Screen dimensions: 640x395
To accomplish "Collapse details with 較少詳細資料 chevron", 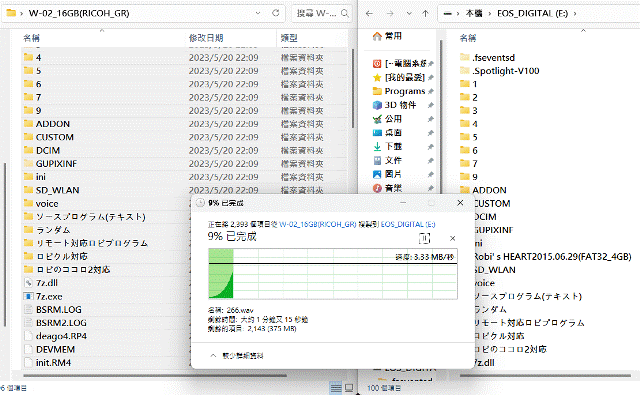I will pos(213,355).
